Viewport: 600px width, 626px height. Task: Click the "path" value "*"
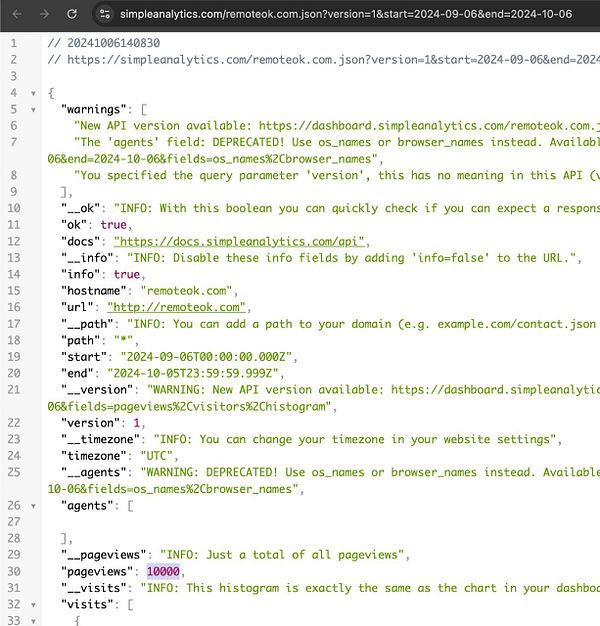point(123,341)
